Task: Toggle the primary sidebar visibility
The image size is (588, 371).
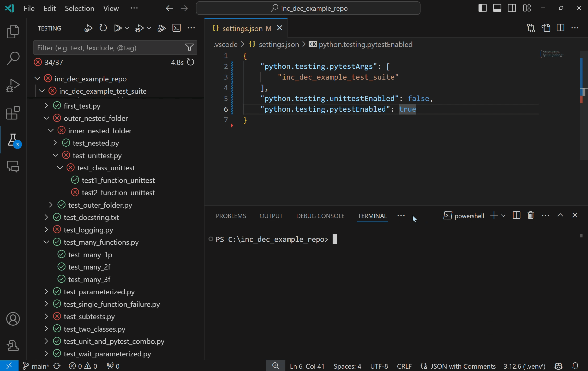Action: pos(482,8)
